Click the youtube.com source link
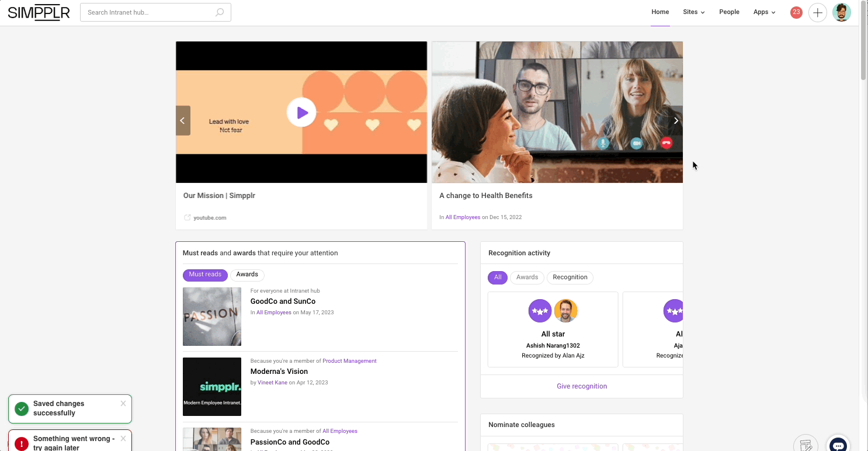 (210, 217)
